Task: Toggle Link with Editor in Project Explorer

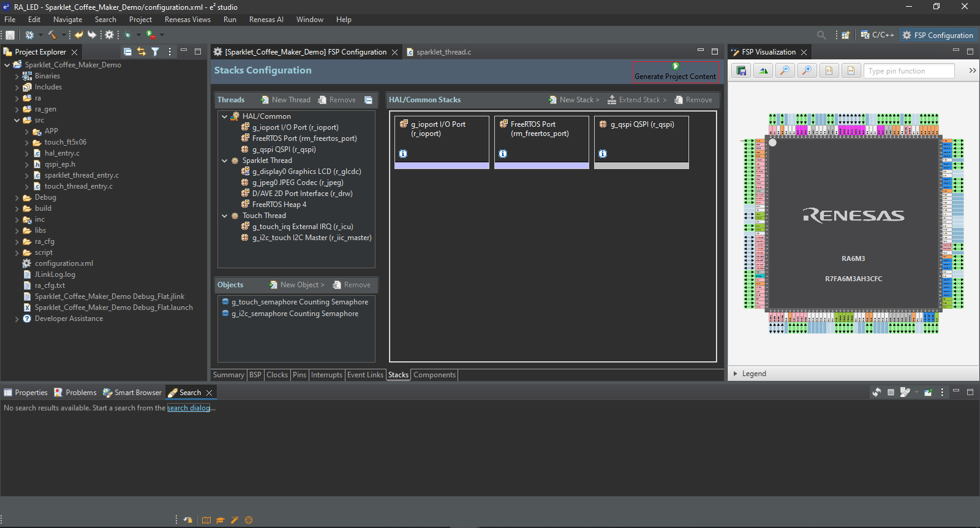Action: pos(141,52)
